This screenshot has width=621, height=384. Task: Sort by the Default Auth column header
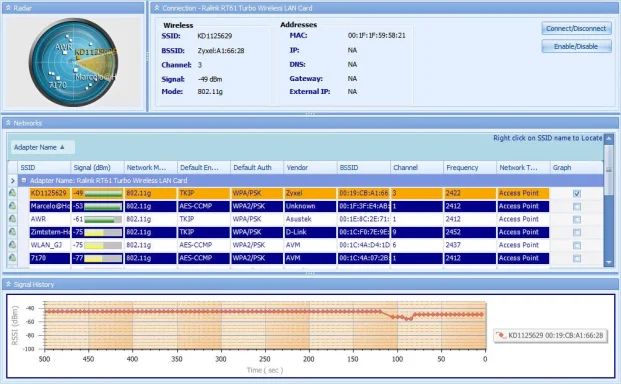(x=257, y=167)
